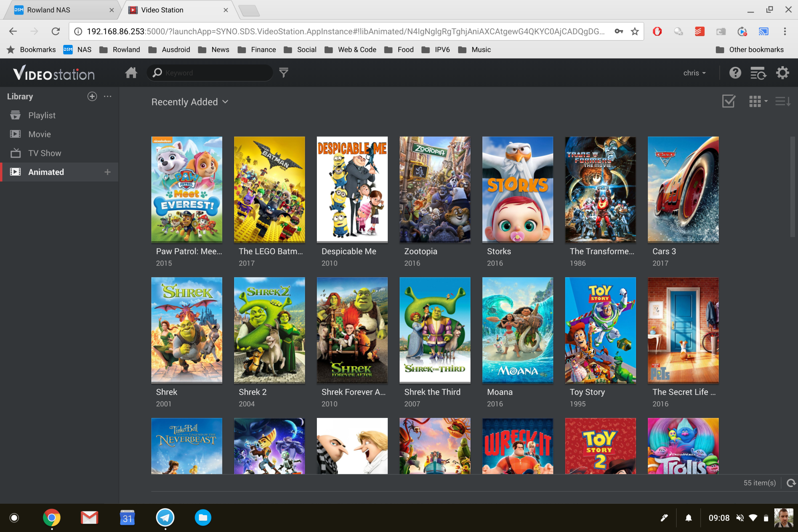798x532 pixels.
Task: Open the sort order icon
Action: [x=783, y=101]
